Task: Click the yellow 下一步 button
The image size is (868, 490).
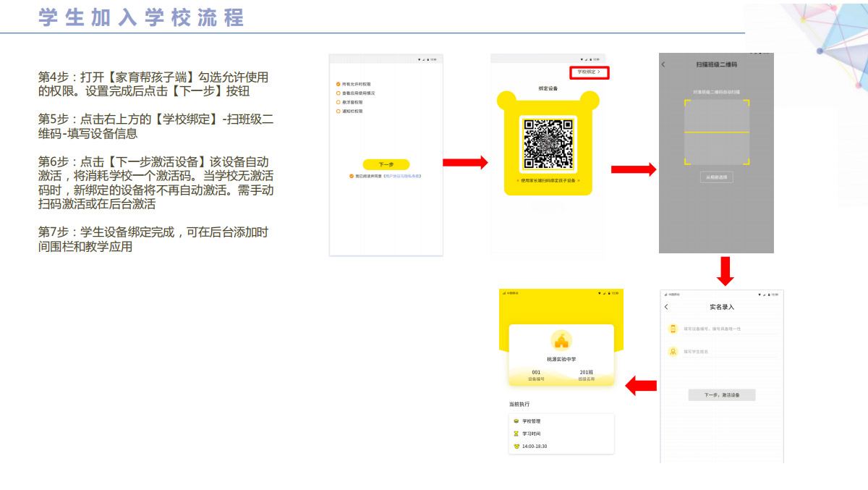Action: pyautogui.click(x=386, y=164)
